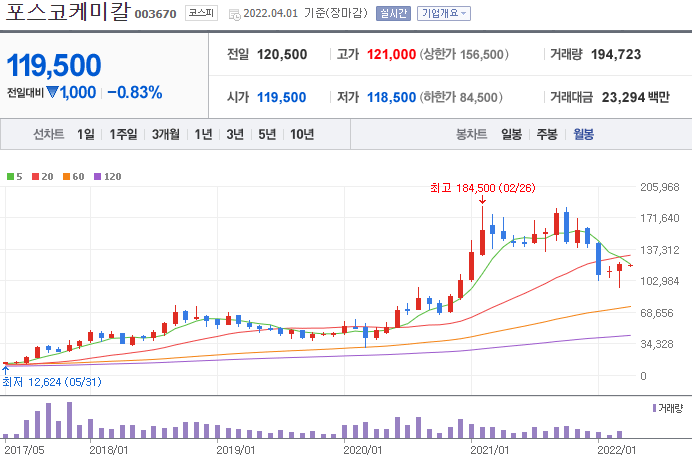
Task: Click the 포스코케미칼 stock name
Action: tap(68, 11)
